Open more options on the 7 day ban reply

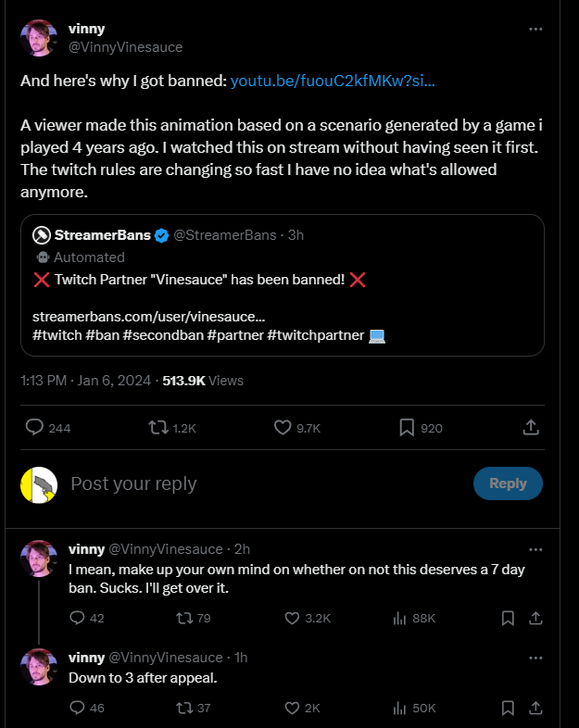535,550
